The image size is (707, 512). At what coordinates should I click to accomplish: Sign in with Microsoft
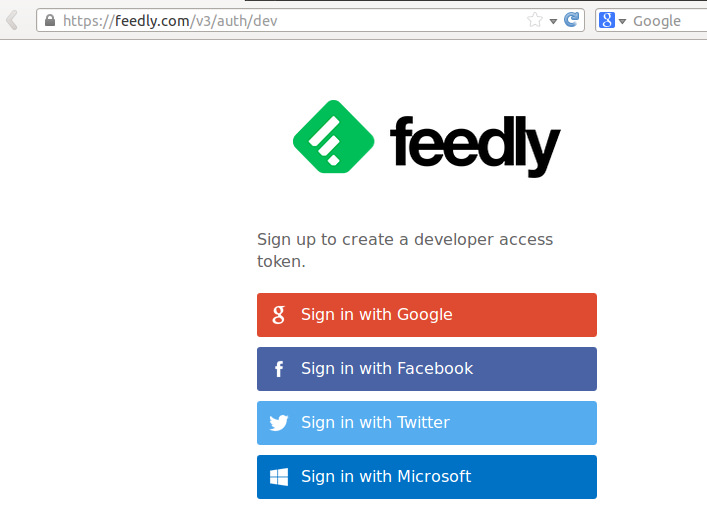click(427, 477)
